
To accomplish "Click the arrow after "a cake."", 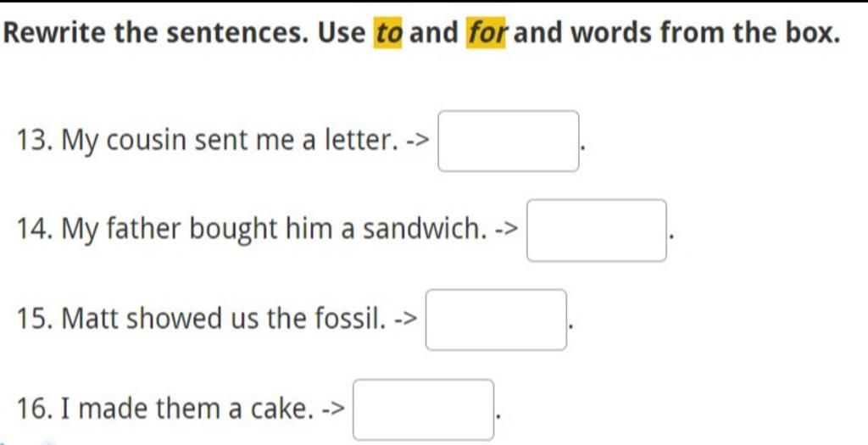I will click(x=333, y=409).
